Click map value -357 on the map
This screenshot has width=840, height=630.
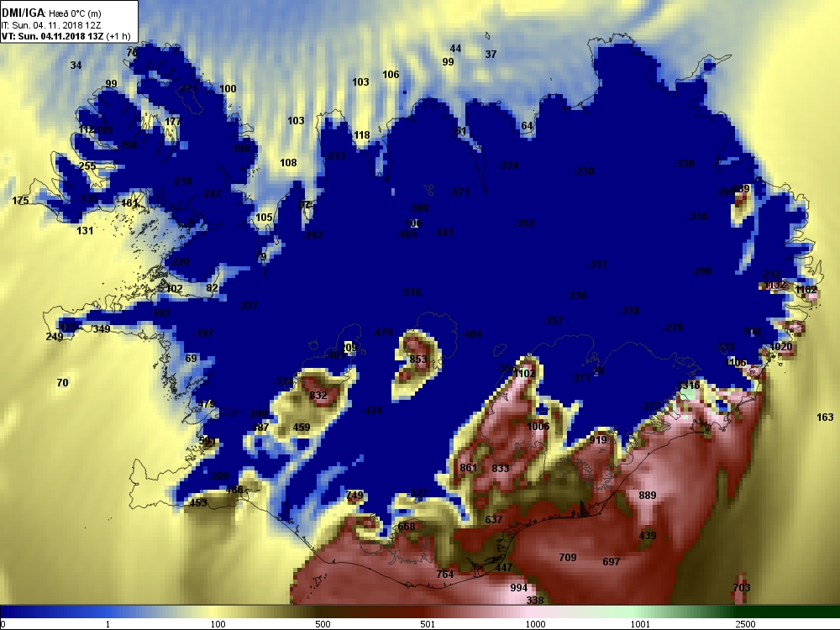click(553, 320)
